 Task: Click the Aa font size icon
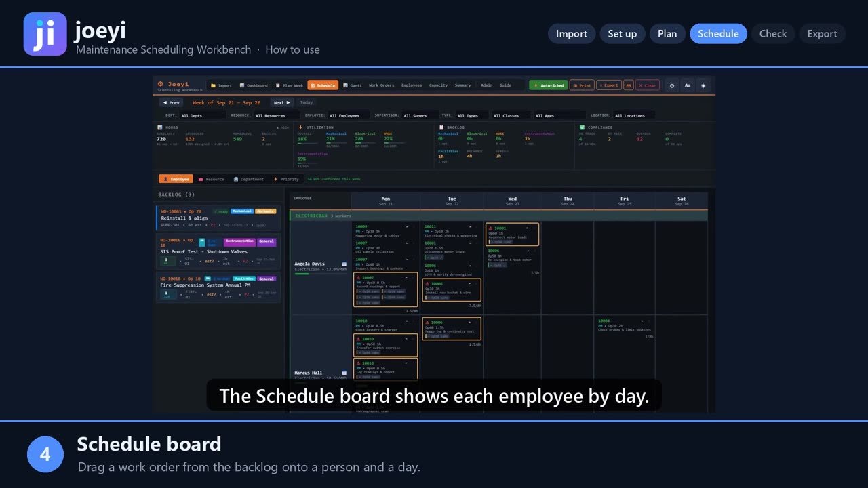pyautogui.click(x=688, y=85)
